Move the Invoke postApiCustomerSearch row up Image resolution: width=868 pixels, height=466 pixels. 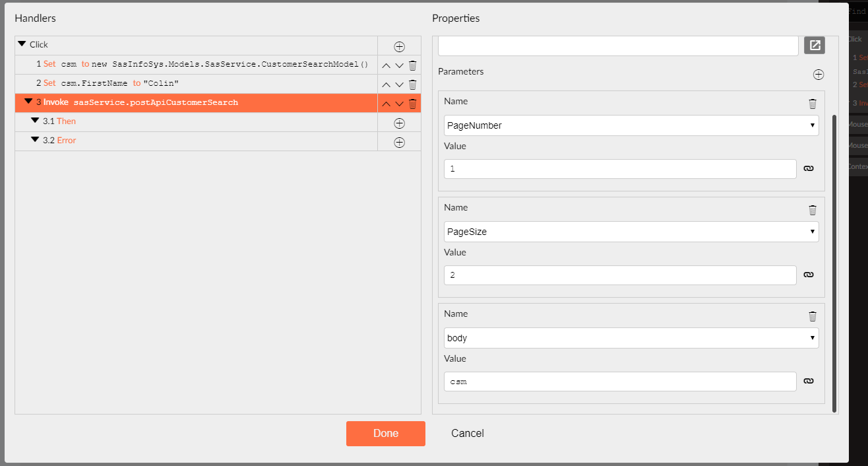[387, 104]
